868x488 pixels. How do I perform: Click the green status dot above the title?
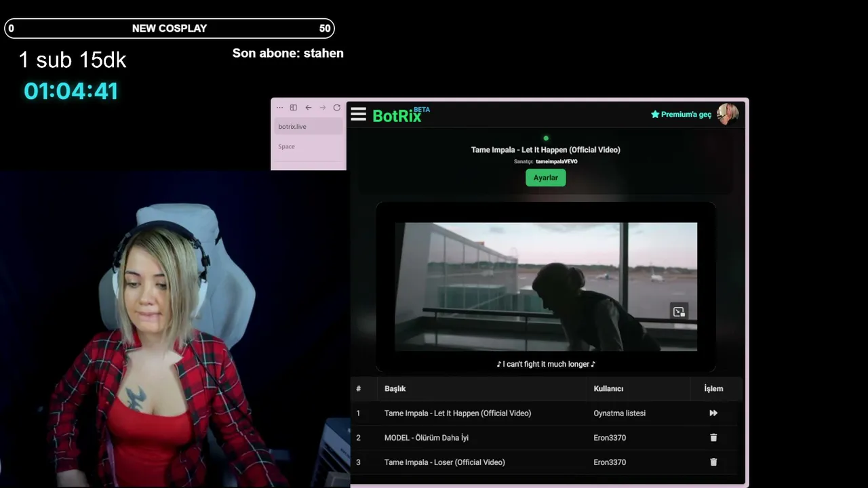pos(546,138)
